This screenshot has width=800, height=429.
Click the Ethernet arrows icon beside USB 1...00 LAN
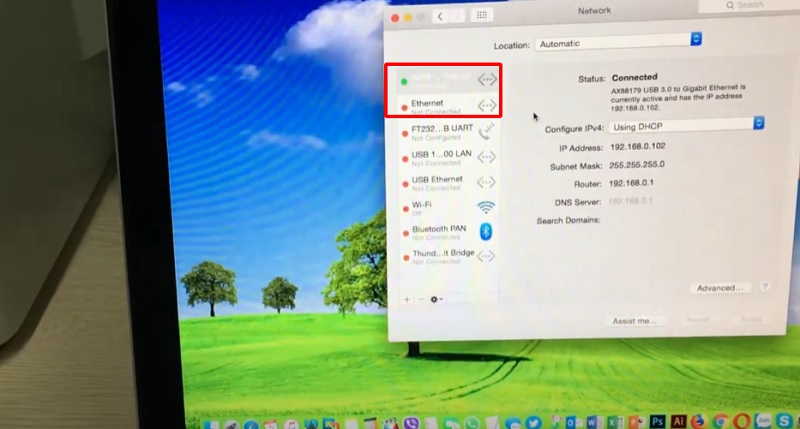(x=486, y=157)
